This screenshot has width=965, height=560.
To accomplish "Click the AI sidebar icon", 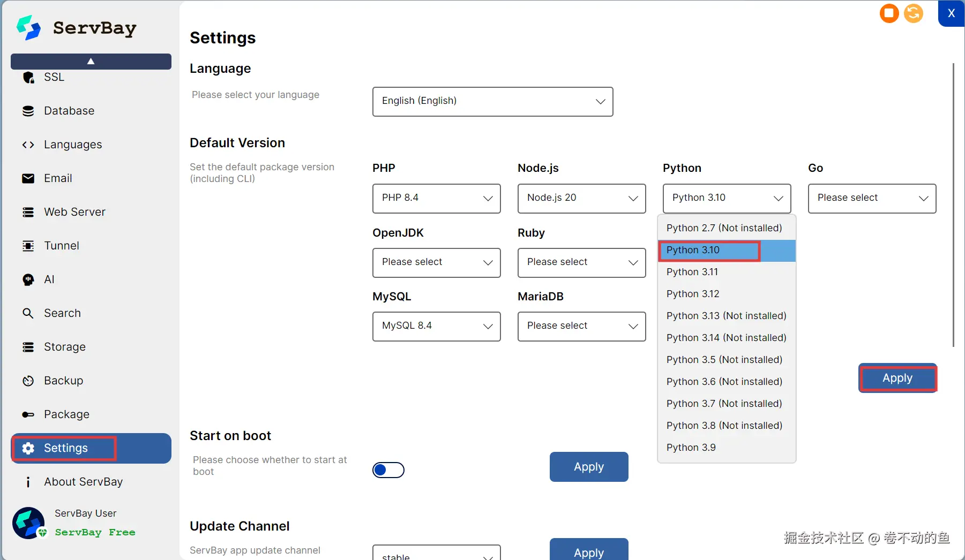I will tap(28, 279).
